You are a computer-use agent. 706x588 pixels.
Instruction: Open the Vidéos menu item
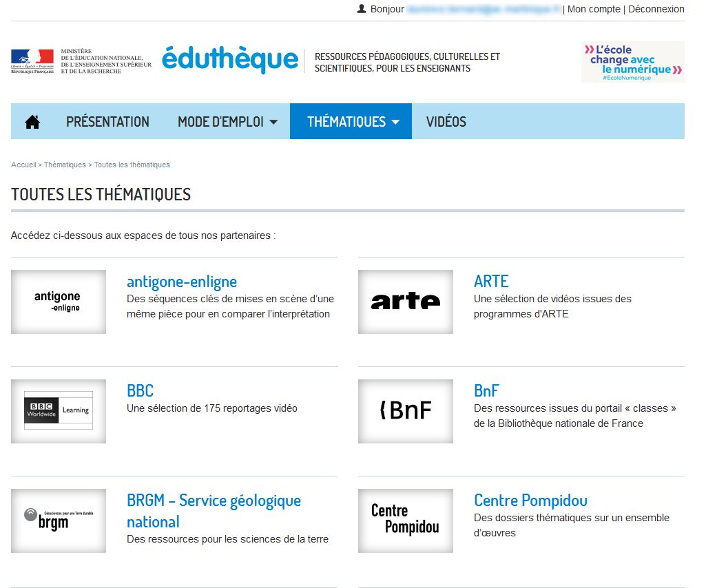(446, 122)
